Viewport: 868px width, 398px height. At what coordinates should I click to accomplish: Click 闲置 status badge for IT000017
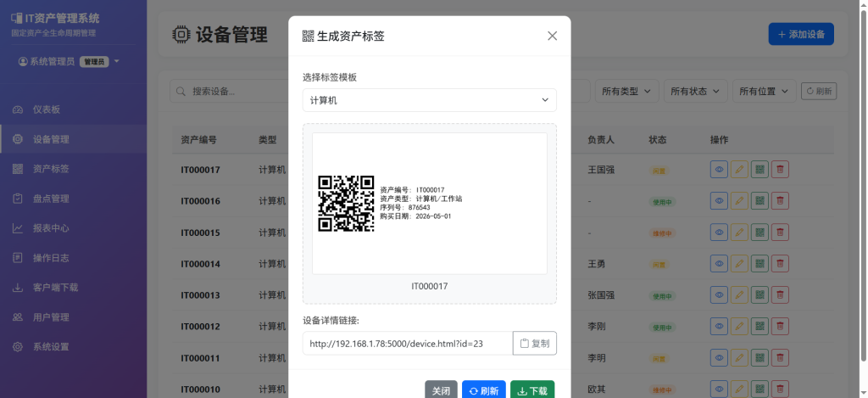[659, 171]
